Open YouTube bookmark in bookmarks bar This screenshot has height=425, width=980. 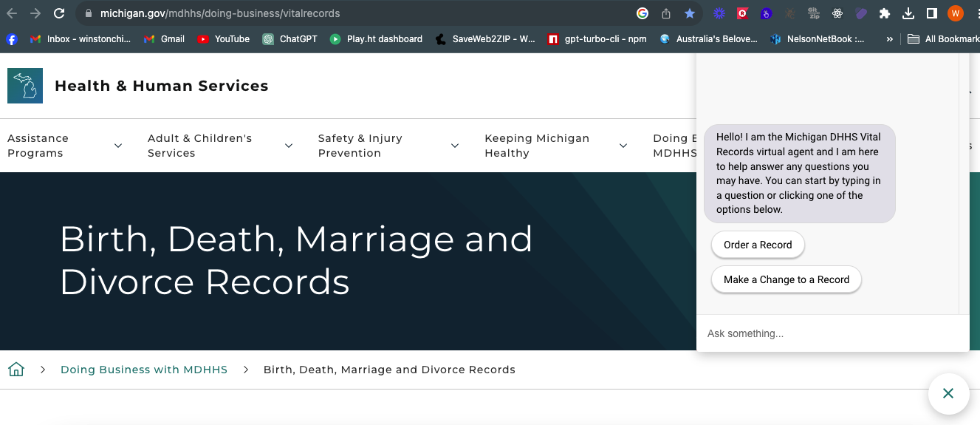tap(224, 39)
